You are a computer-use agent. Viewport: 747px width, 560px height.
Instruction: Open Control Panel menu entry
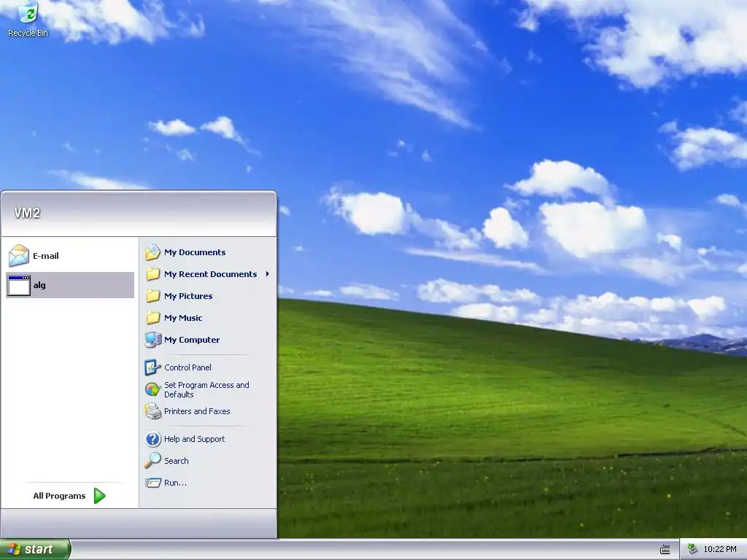[207, 367]
